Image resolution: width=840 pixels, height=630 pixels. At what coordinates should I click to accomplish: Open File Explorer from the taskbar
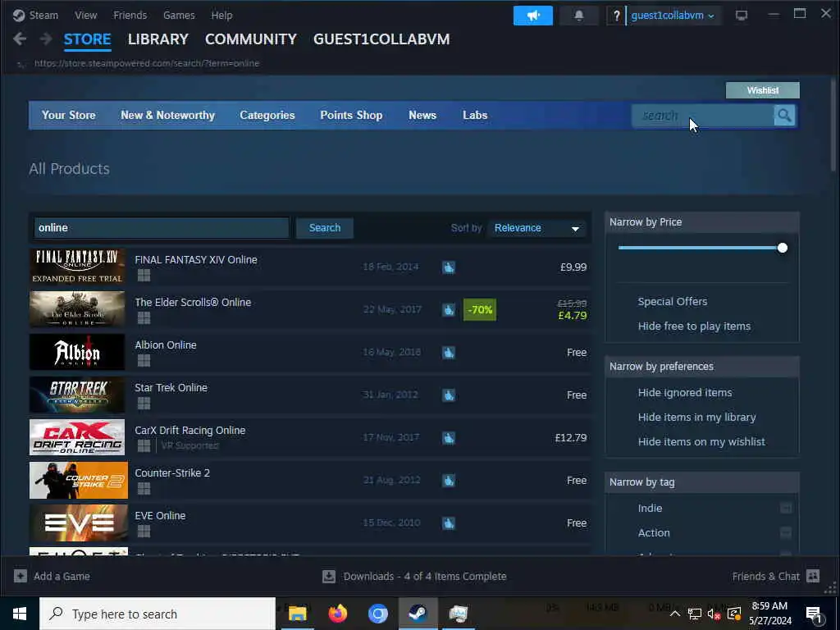297,614
